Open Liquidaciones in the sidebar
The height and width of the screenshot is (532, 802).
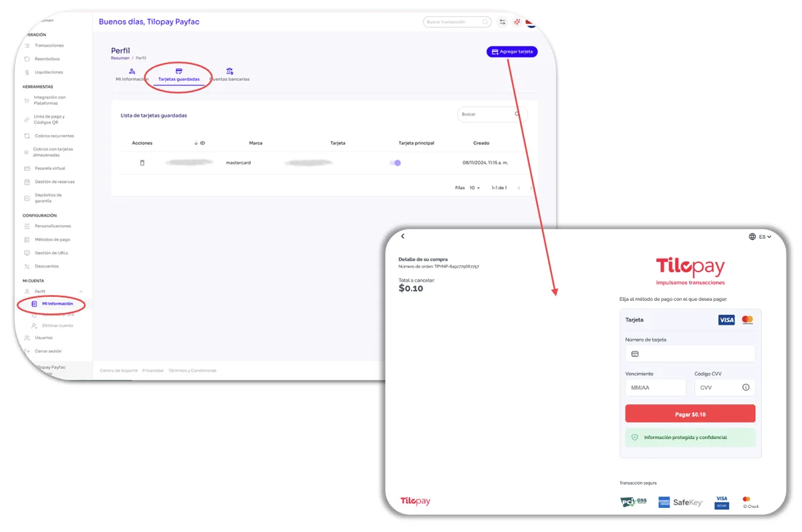[48, 72]
